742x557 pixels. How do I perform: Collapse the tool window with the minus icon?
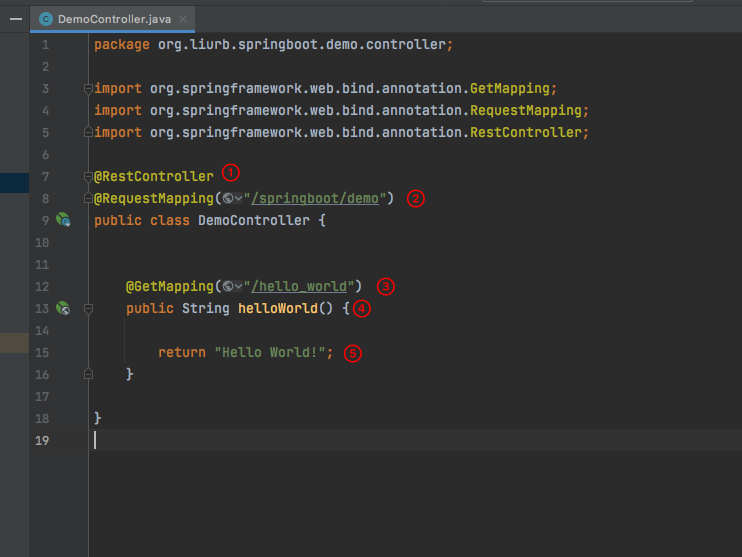tap(16, 19)
